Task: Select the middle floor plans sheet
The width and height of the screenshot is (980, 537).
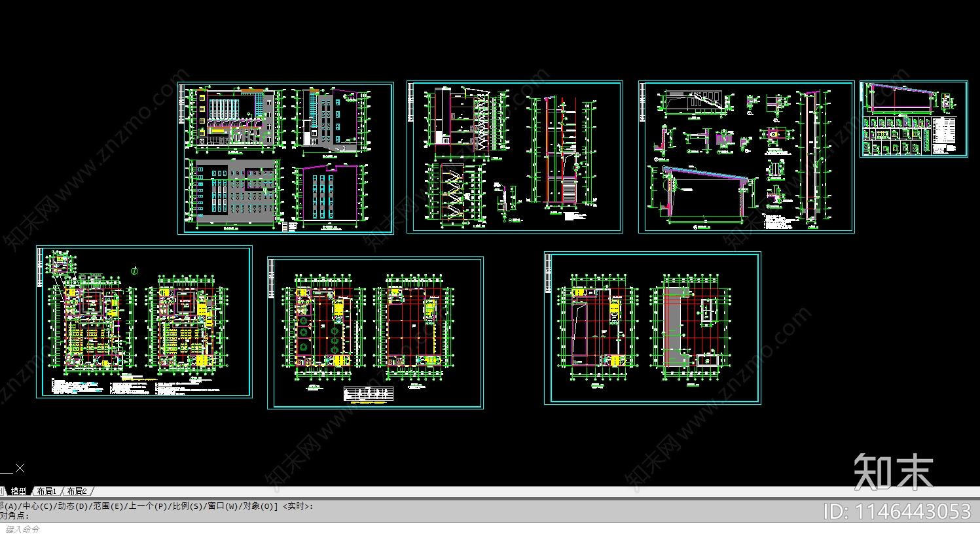Action: (375, 333)
